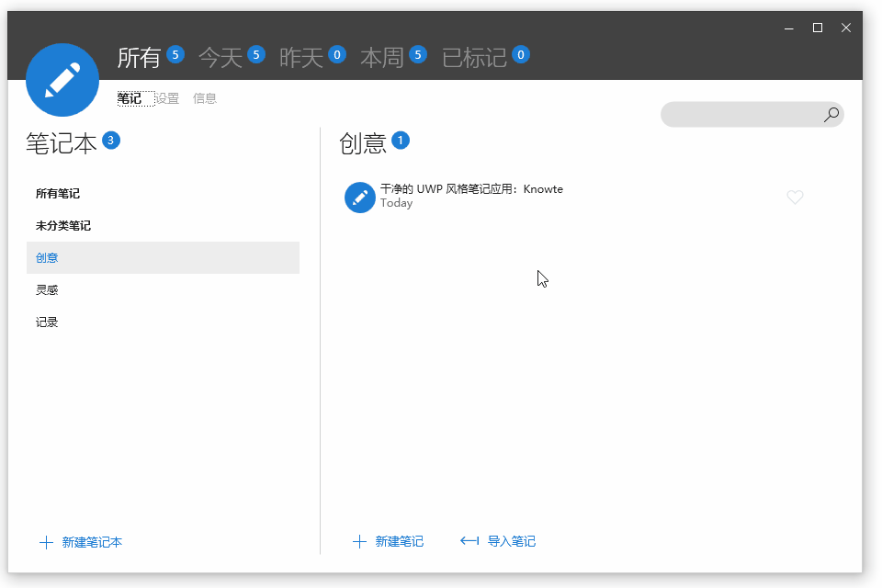
Task: Click the pencil icon on the Knowte note
Action: (360, 197)
